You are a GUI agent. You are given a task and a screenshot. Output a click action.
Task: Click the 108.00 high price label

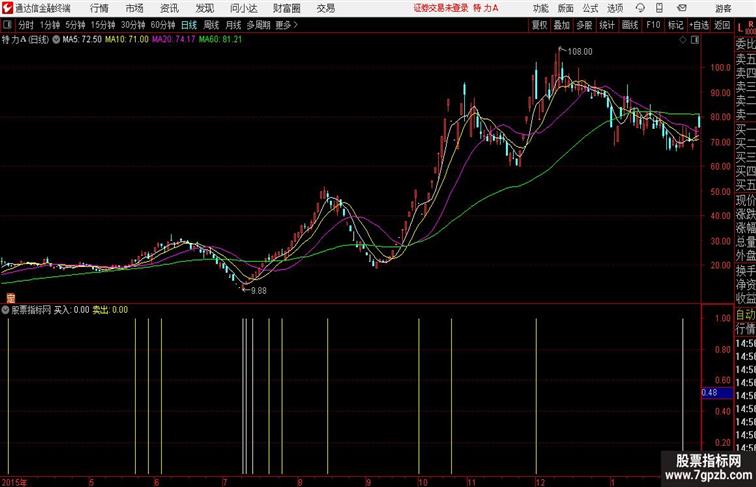[x=580, y=52]
